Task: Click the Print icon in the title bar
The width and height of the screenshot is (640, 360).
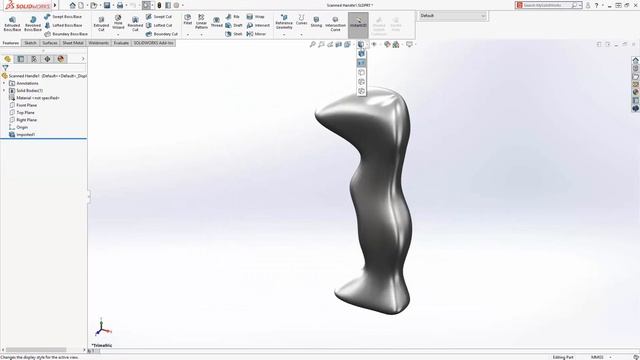Action: tap(120, 5)
